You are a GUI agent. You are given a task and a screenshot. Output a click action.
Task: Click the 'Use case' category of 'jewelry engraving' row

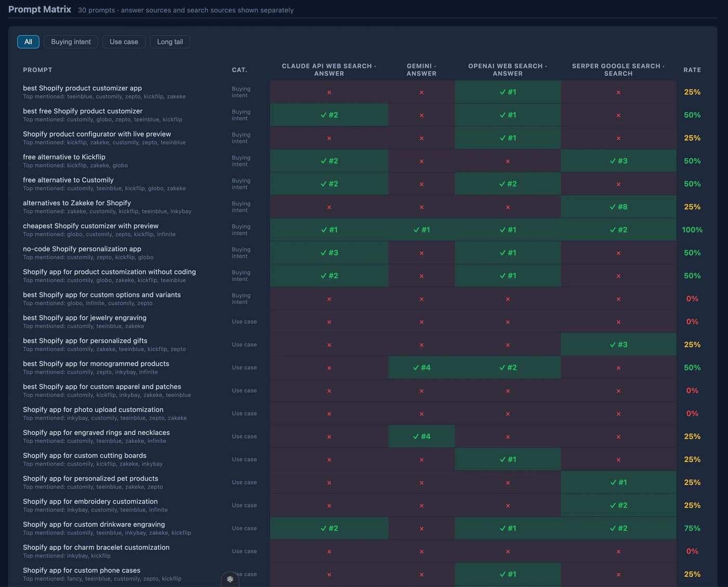tap(244, 322)
